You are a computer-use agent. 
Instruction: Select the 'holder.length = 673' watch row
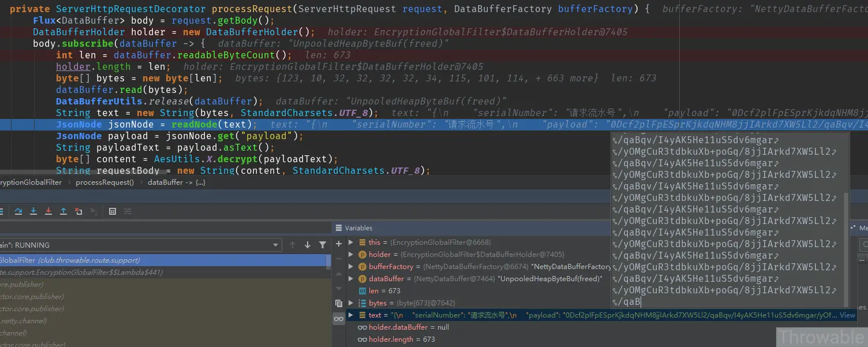click(x=396, y=339)
